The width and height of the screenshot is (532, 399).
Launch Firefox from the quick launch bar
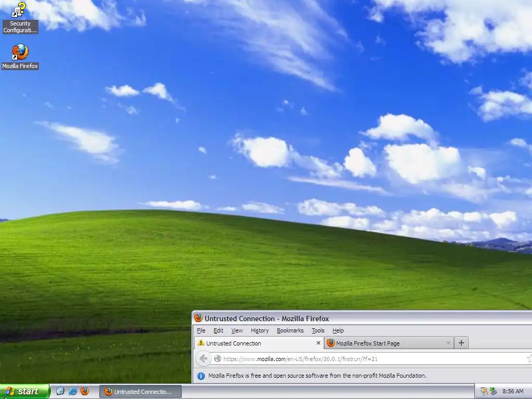point(85,391)
